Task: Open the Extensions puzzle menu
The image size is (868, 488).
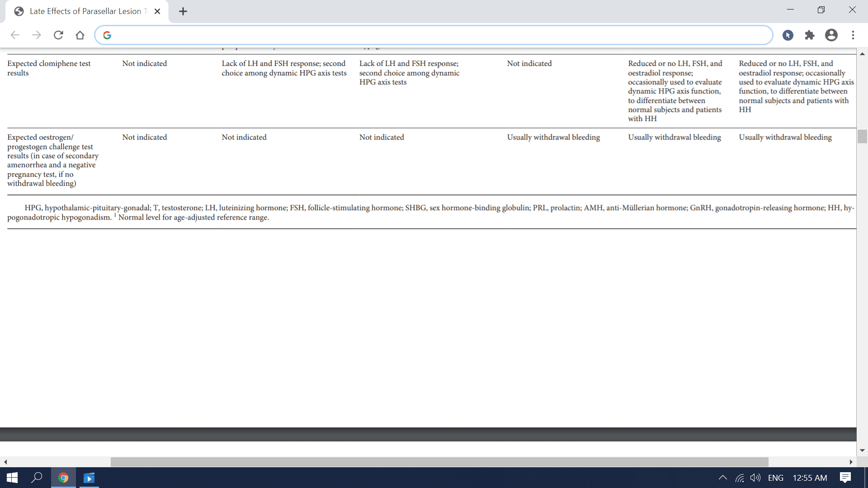Action: pyautogui.click(x=810, y=35)
